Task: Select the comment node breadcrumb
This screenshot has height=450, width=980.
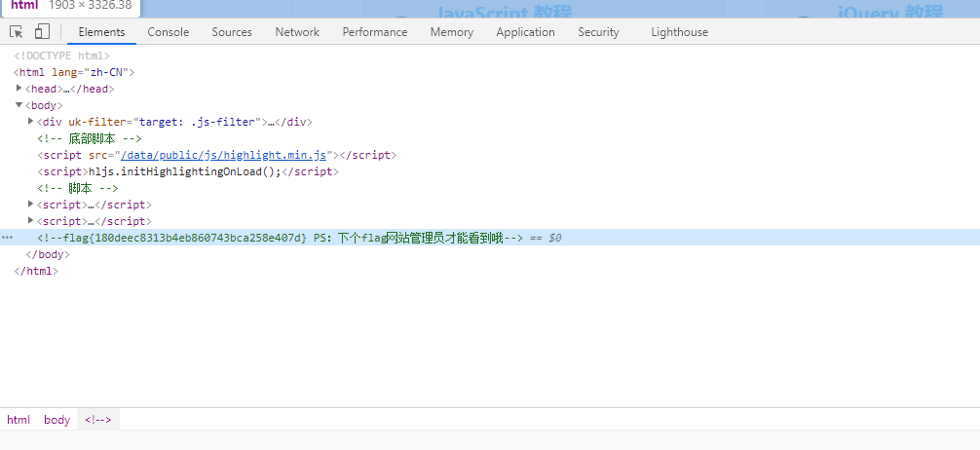Action: pyautogui.click(x=98, y=420)
